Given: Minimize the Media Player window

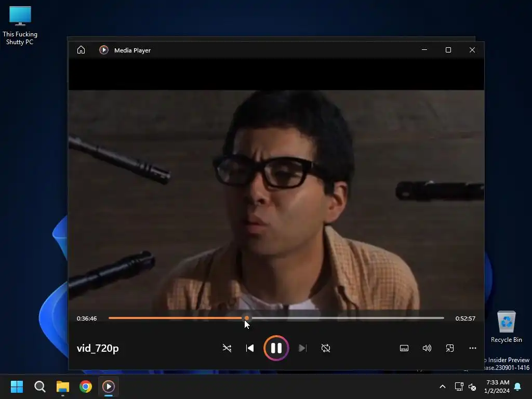Looking at the screenshot, I should click(424, 50).
